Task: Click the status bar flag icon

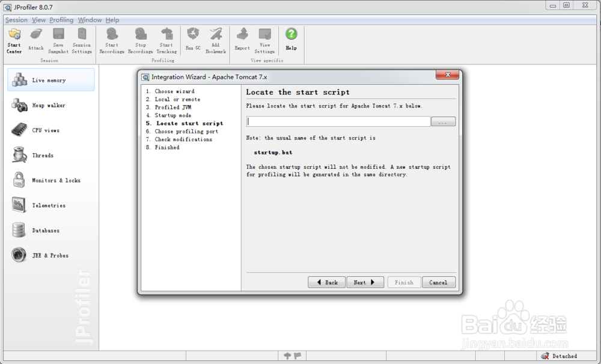Action: (x=297, y=356)
